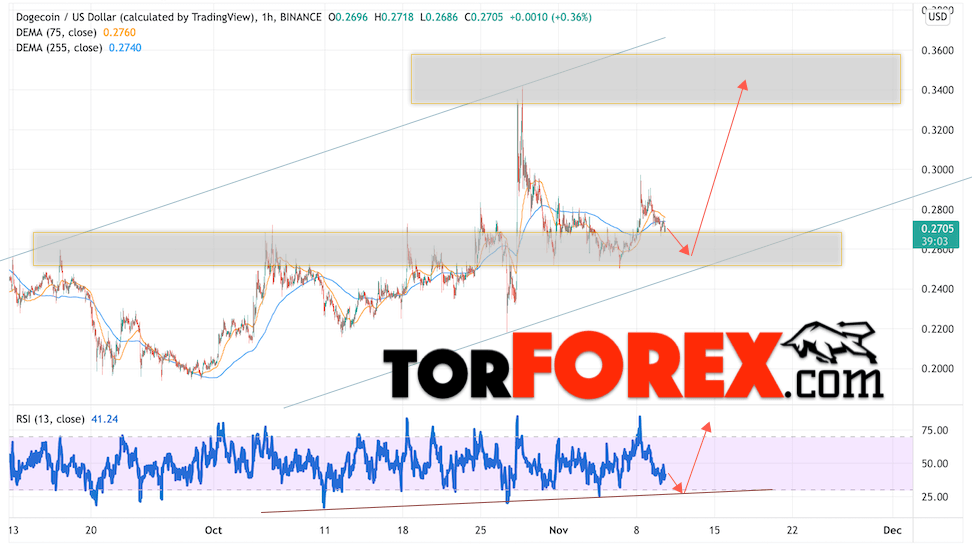The image size is (972, 549).
Task: Click the DEMA 75 value 0.2760
Action: click(x=119, y=32)
